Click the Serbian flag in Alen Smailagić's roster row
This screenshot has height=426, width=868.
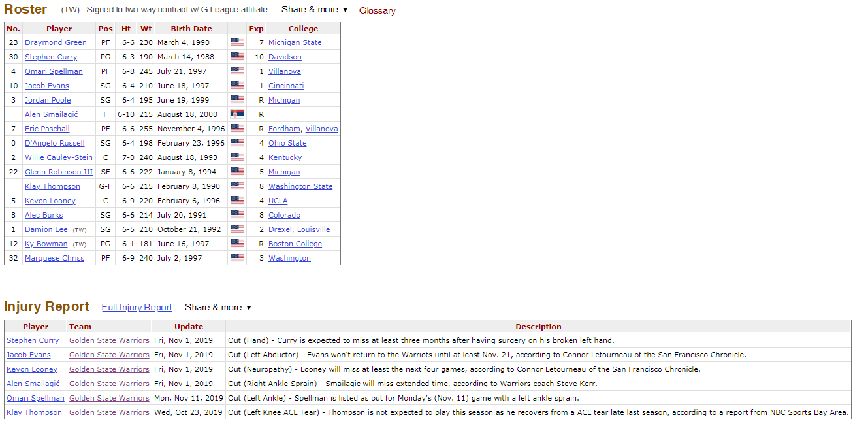point(237,114)
